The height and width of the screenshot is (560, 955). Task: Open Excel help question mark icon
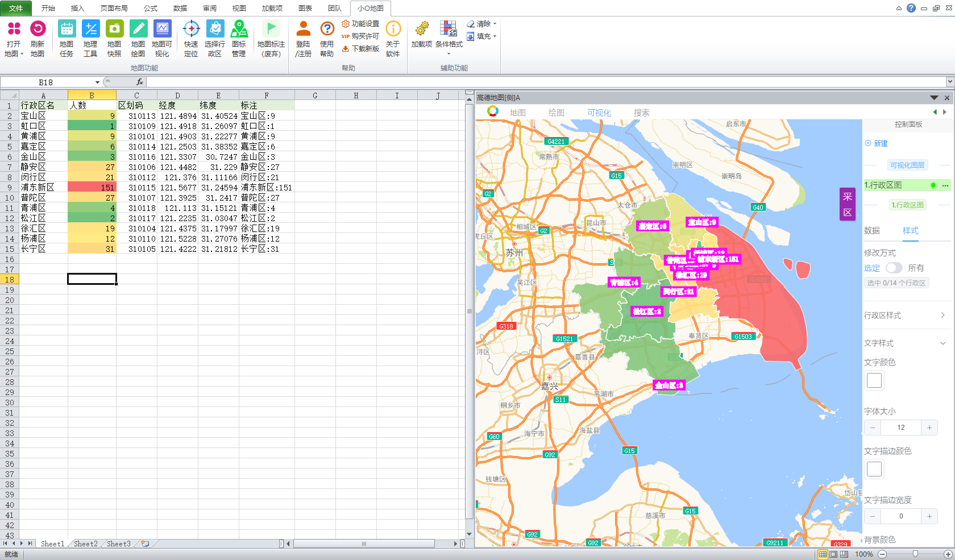[911, 8]
